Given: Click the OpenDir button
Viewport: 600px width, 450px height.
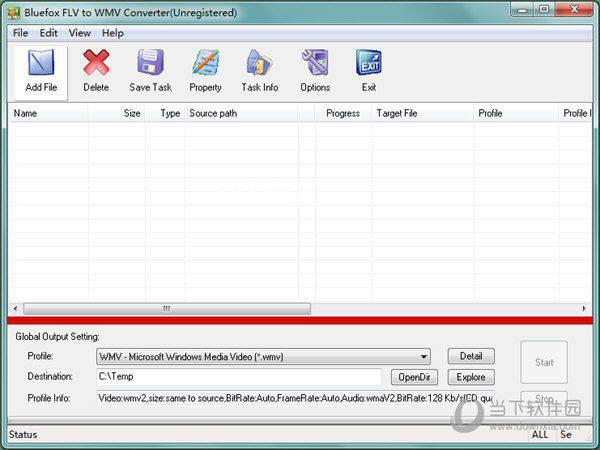Looking at the screenshot, I should point(414,377).
